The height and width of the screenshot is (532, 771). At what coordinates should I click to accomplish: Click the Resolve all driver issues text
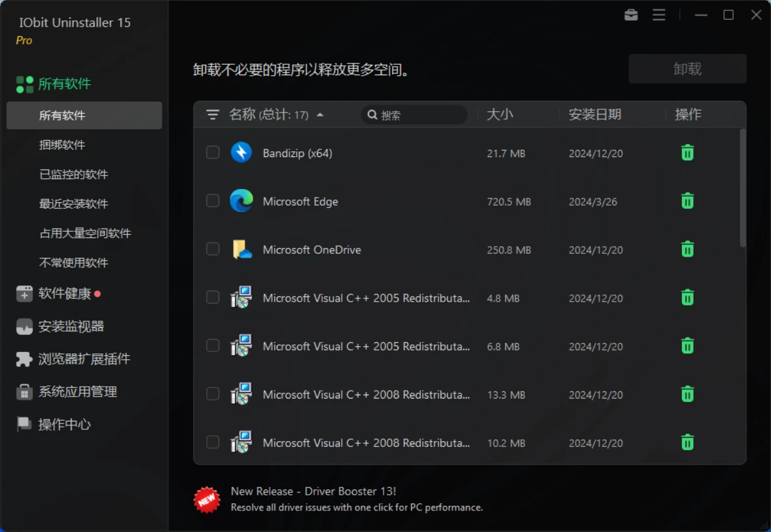pyautogui.click(x=357, y=507)
